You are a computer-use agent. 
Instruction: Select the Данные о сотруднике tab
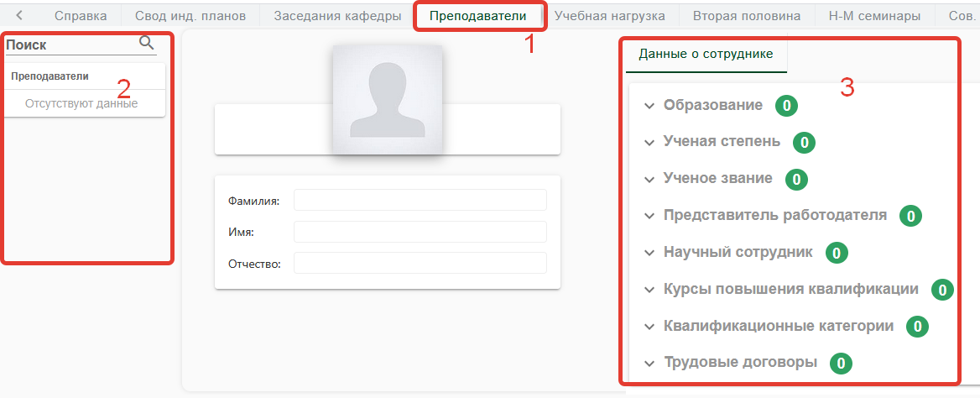tap(706, 55)
